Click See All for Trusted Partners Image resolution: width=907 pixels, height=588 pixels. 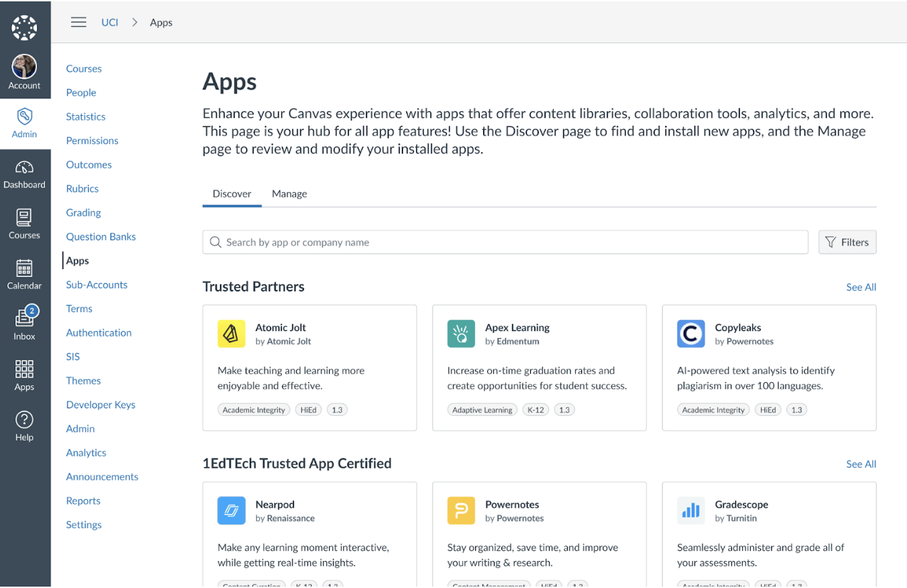861,287
